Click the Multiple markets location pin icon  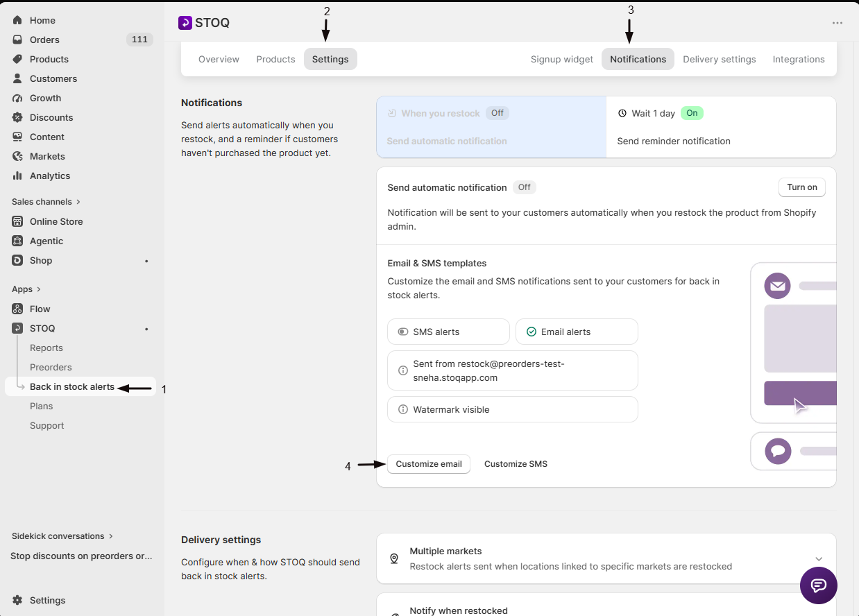click(x=394, y=558)
